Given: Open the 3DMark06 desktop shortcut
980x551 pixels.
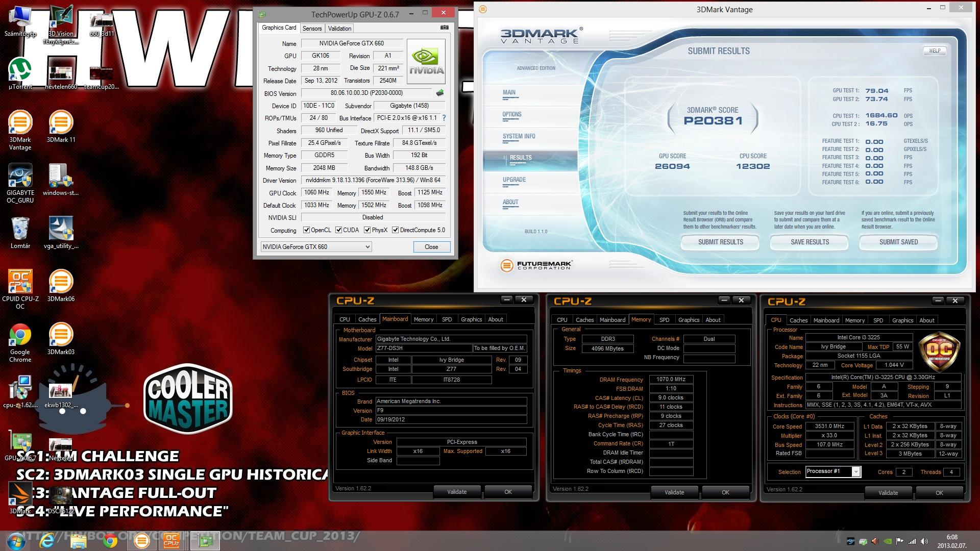Looking at the screenshot, I should [x=61, y=286].
